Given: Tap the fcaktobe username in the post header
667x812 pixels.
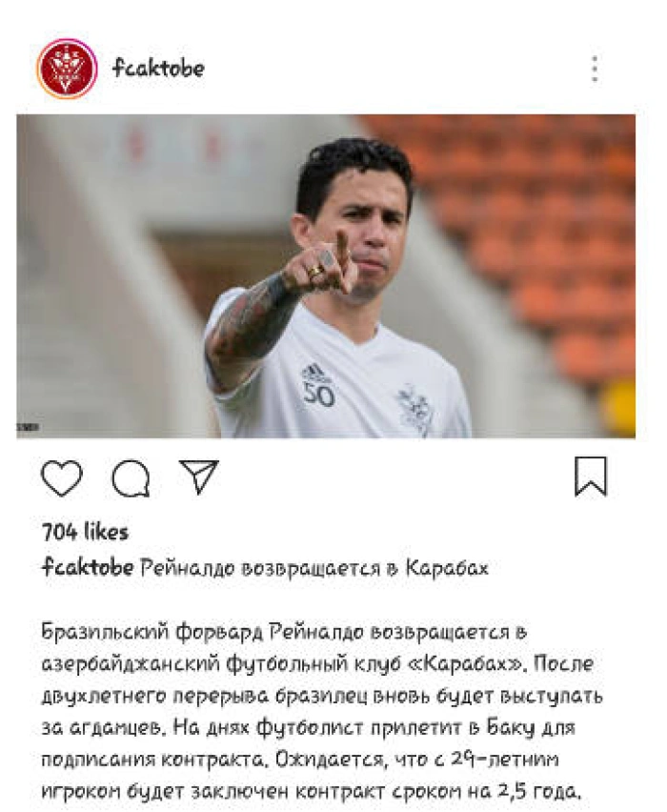Looking at the screenshot, I should pyautogui.click(x=158, y=68).
